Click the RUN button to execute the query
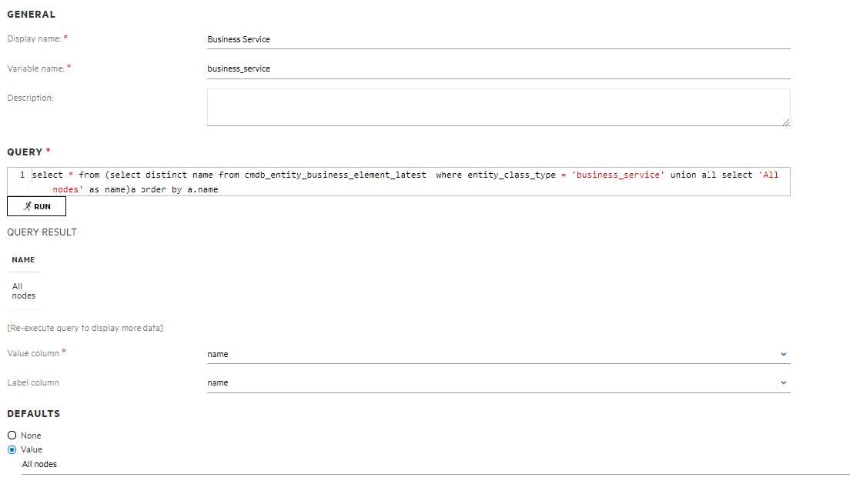Screen dimensions: 850x504 36,205
